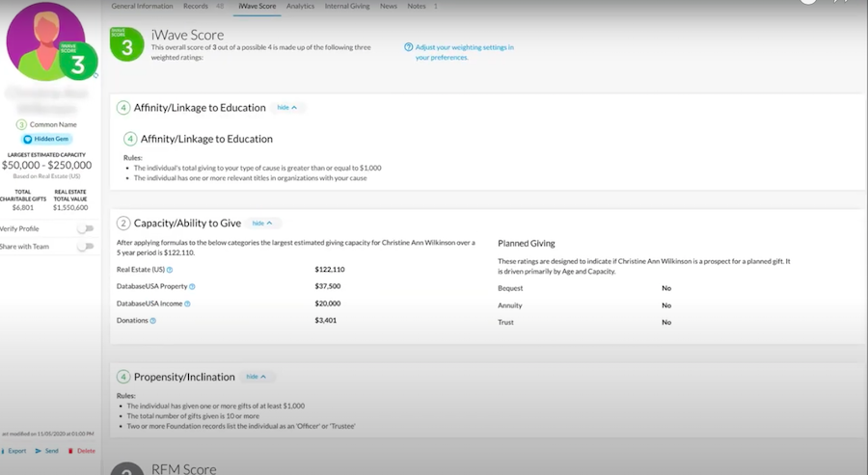The image size is (868, 475).
Task: Export the profile
Action: (14, 451)
